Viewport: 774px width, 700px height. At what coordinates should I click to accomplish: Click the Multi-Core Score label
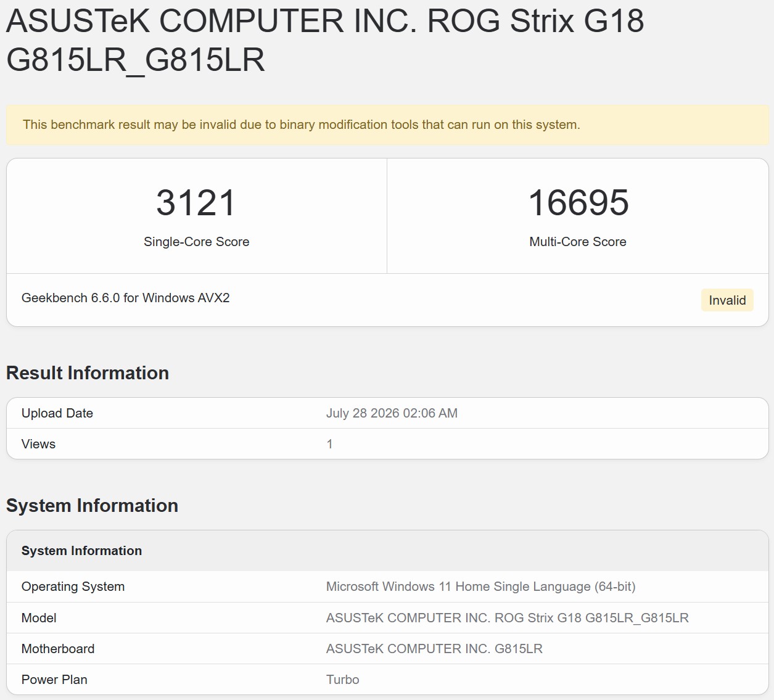(578, 242)
